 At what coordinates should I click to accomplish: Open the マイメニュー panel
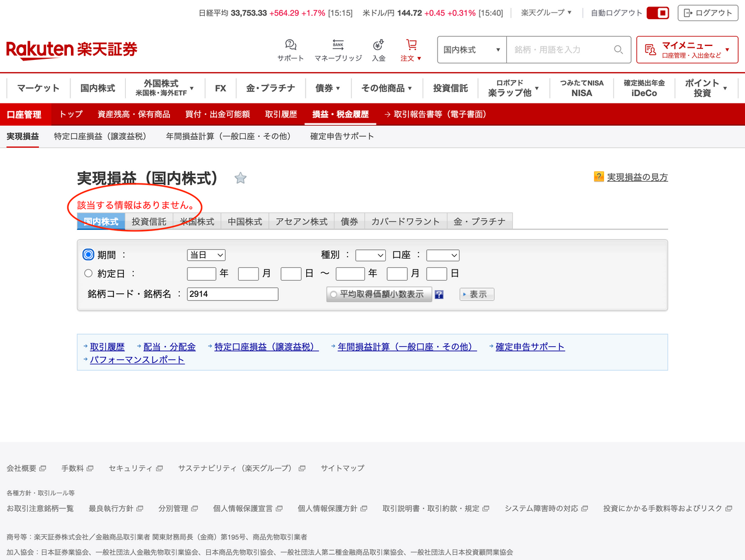coord(687,49)
